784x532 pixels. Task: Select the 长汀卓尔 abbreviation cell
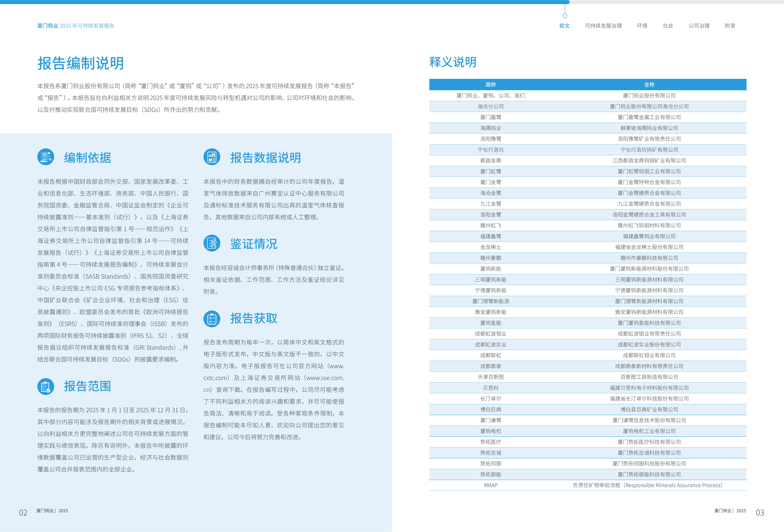491,398
